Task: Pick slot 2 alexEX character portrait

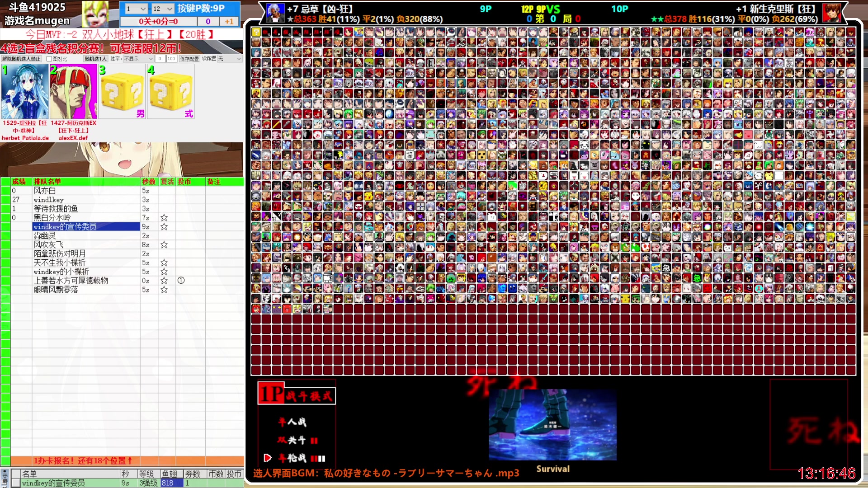Action: 73,91
